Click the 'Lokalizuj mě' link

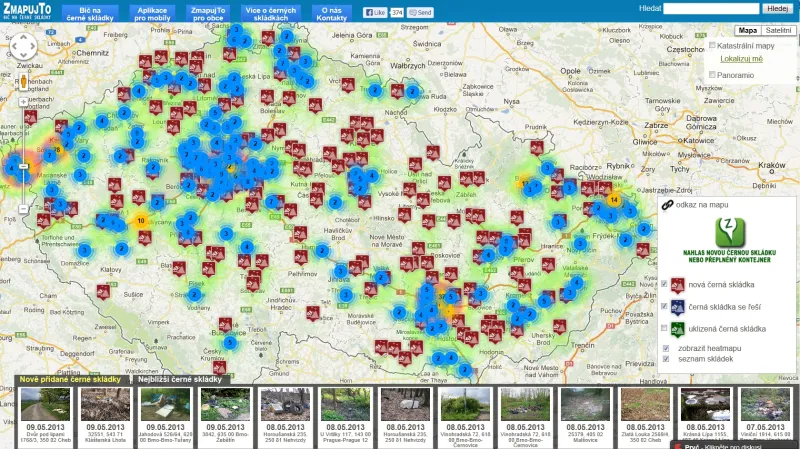coord(741,59)
